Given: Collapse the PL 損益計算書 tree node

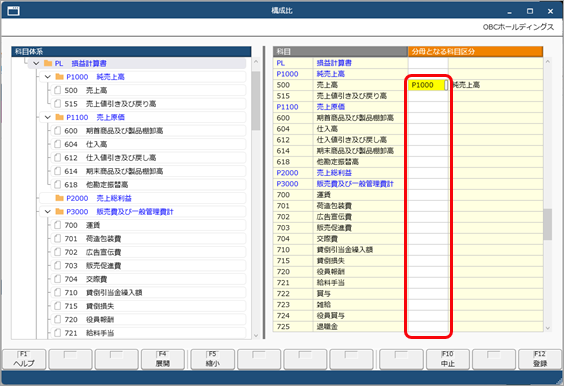Looking at the screenshot, I should [x=36, y=63].
